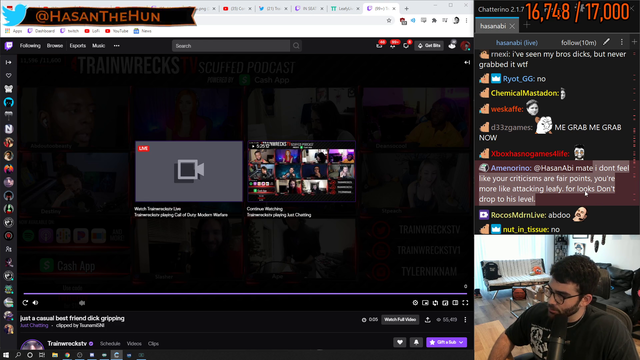
Task: Click Amenorino username in chat
Action: [511, 168]
